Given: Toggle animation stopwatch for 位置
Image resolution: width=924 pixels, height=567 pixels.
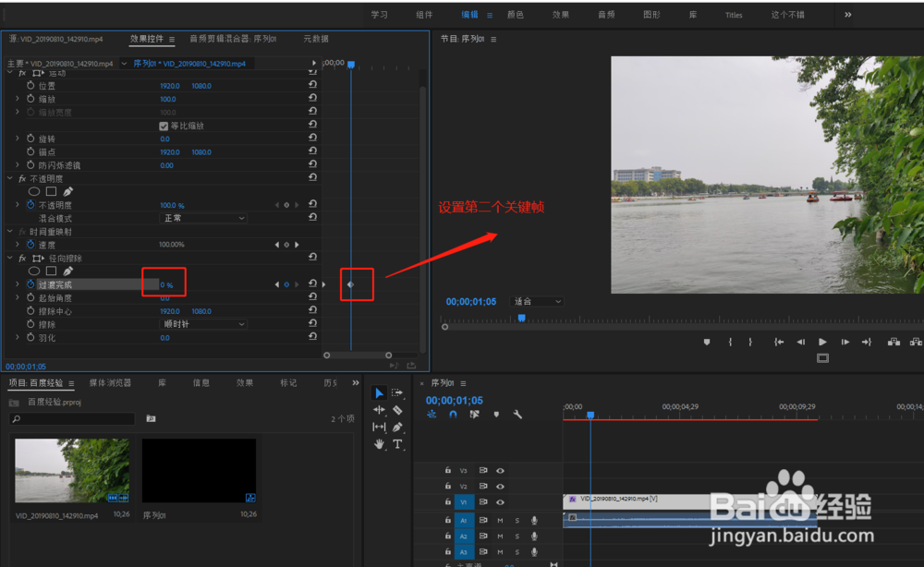Looking at the screenshot, I should tap(30, 85).
